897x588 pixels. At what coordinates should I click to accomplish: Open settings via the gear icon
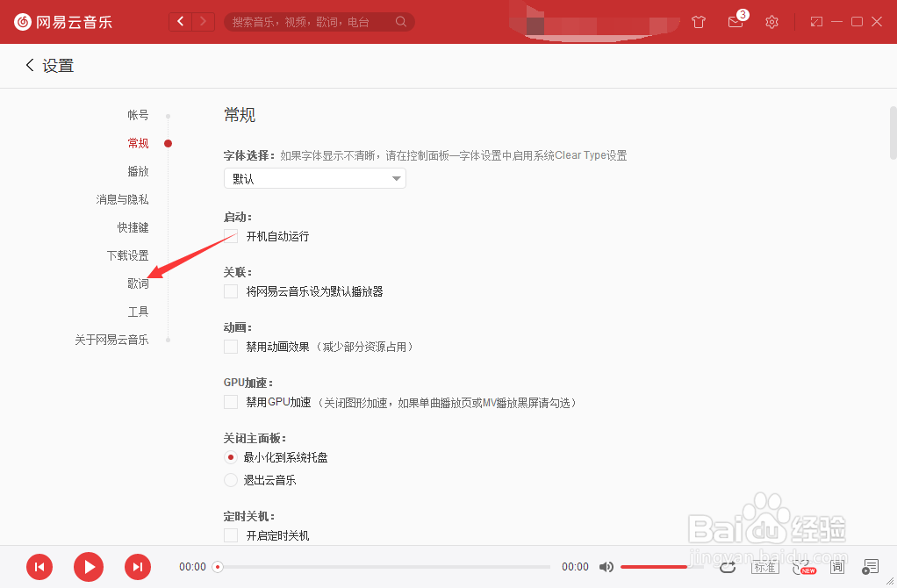pyautogui.click(x=771, y=22)
